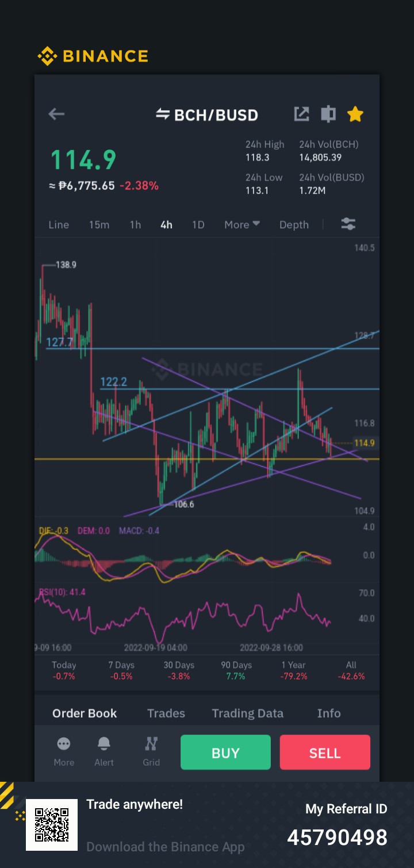This screenshot has width=414, height=868.
Task: Tap the 24h High value 118.3
Action: click(x=257, y=157)
